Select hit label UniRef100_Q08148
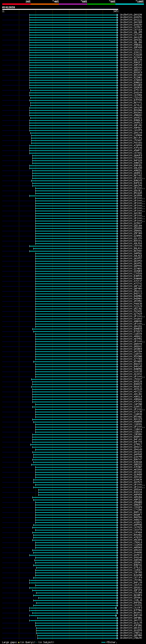Screen dimensions: 146x644 coord(131,557)
